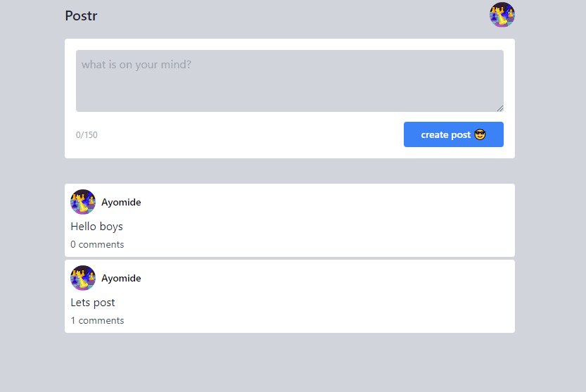Select Ayomide name on "Lets post" post
586x392 pixels.
[x=121, y=278]
